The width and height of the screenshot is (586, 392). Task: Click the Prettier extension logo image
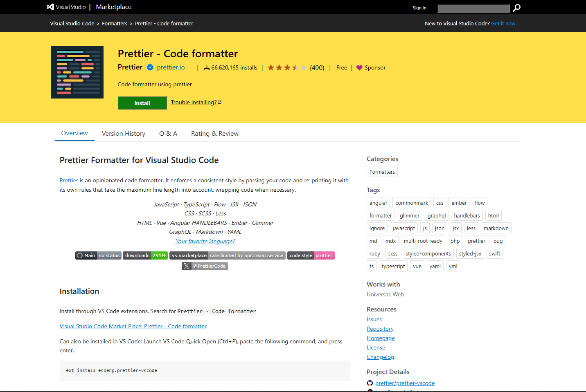pyautogui.click(x=77, y=72)
